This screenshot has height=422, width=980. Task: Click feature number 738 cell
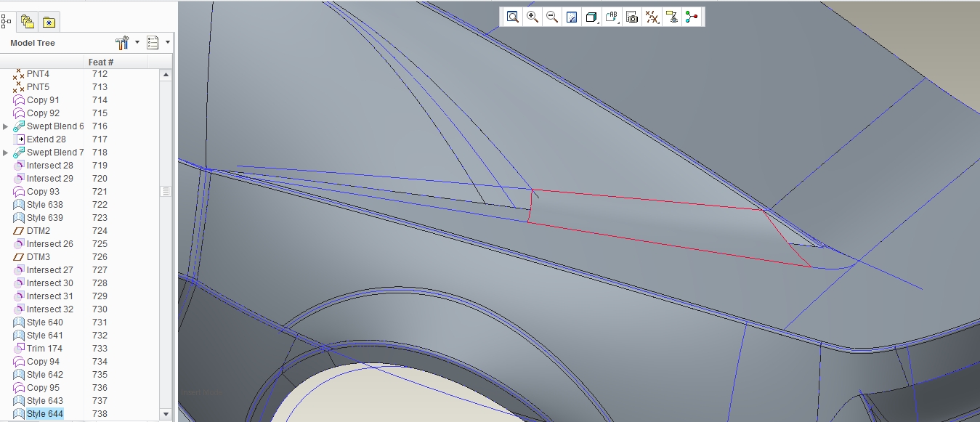[x=100, y=414]
